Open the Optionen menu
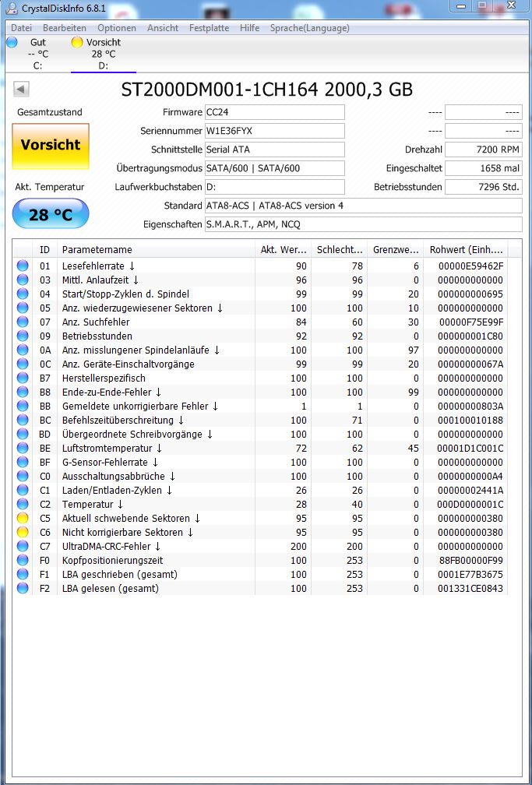Viewport: 532px width, 785px height. [117, 28]
